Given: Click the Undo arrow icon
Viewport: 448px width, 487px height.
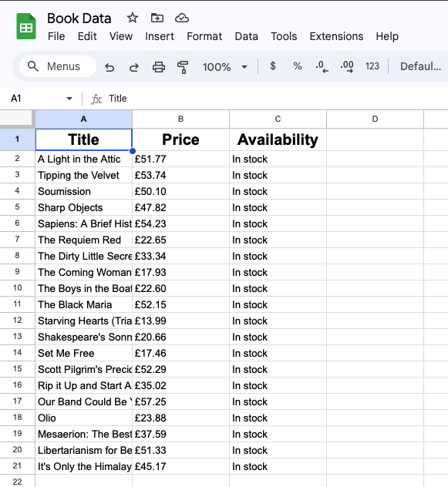Looking at the screenshot, I should [x=109, y=67].
